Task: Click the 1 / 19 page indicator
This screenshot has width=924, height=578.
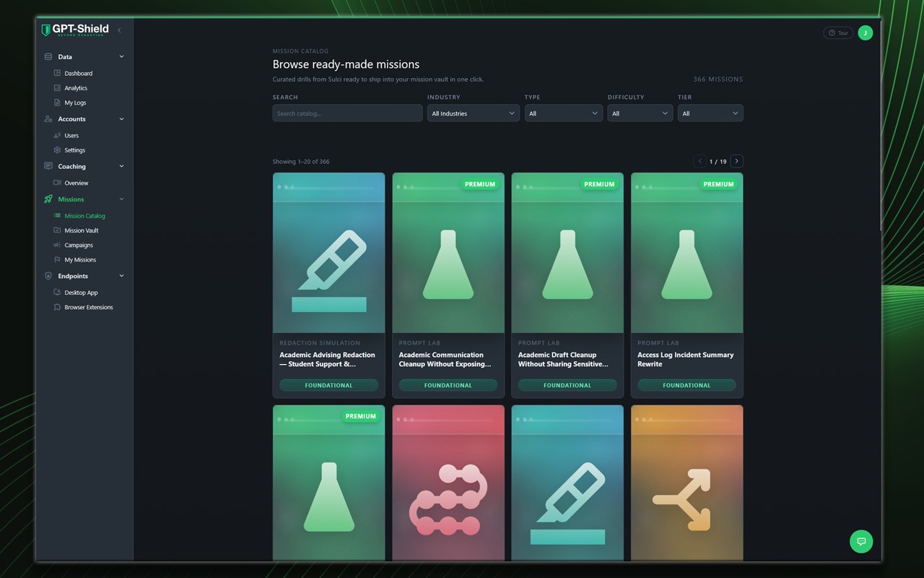Action: coord(718,162)
